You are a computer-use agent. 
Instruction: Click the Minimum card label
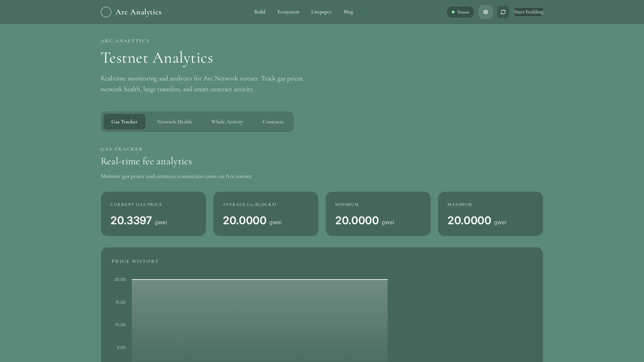pos(347,204)
